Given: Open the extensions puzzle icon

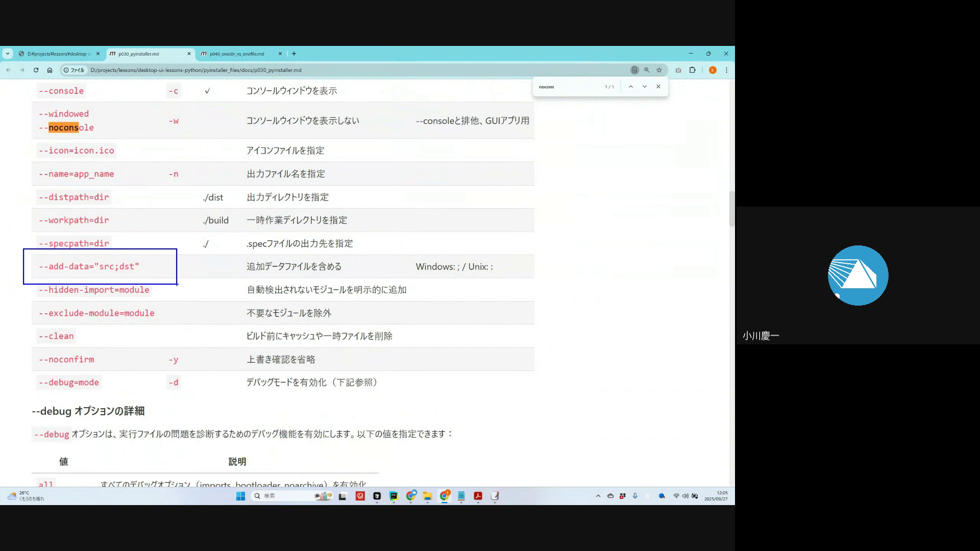Looking at the screenshot, I should point(693,70).
